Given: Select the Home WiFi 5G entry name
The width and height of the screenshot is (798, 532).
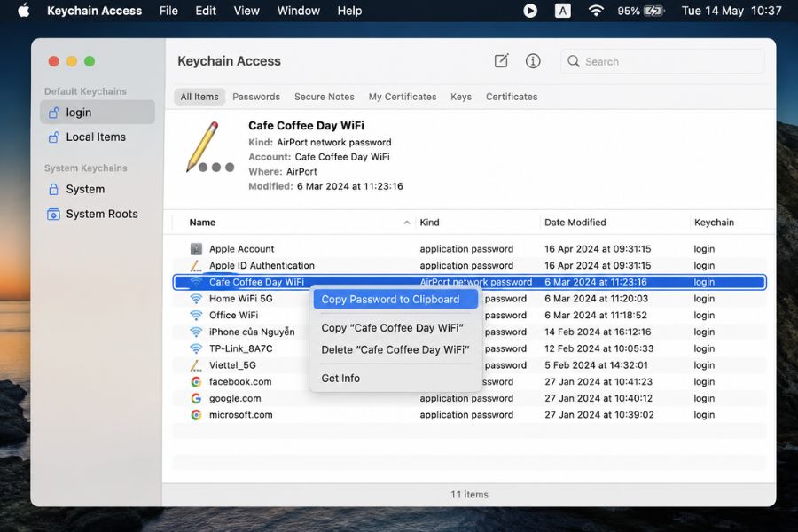Looking at the screenshot, I should point(240,298).
